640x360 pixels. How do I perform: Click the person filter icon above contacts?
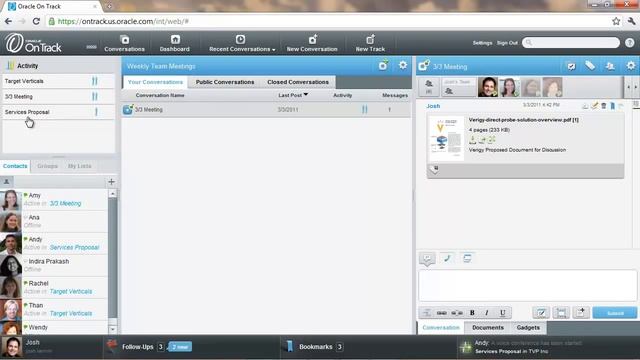pos(7,182)
